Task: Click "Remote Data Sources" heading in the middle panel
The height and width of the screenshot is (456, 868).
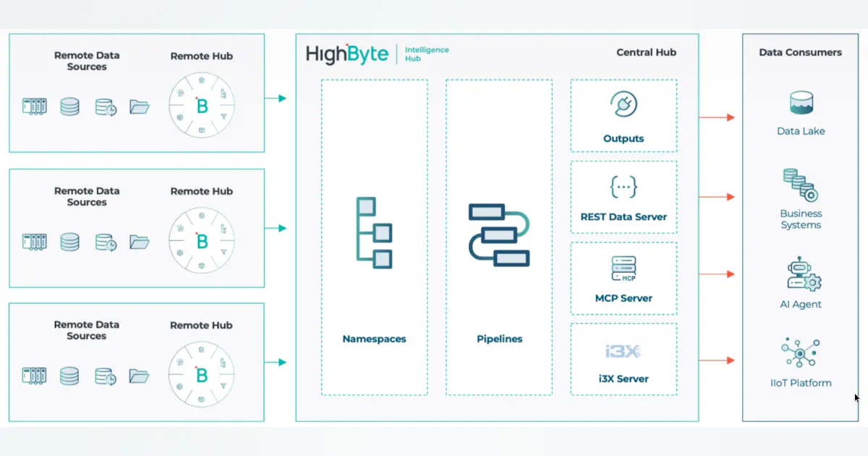Action: click(87, 197)
